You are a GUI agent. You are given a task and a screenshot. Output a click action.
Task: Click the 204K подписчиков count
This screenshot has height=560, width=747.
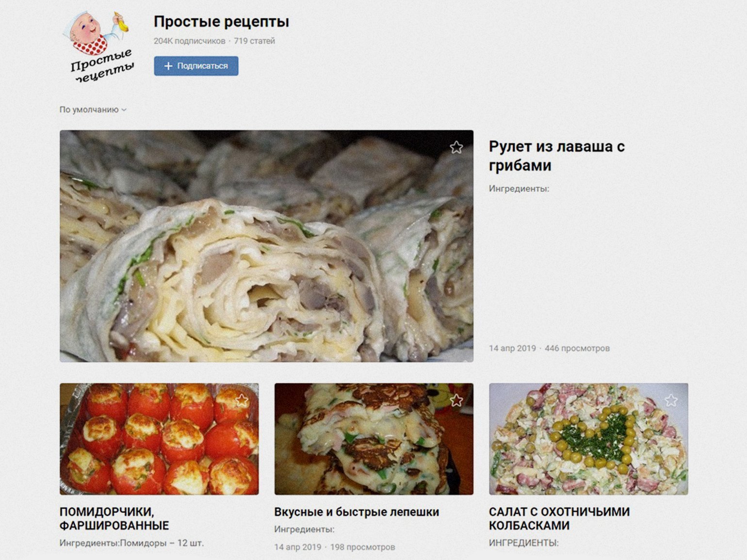(189, 41)
